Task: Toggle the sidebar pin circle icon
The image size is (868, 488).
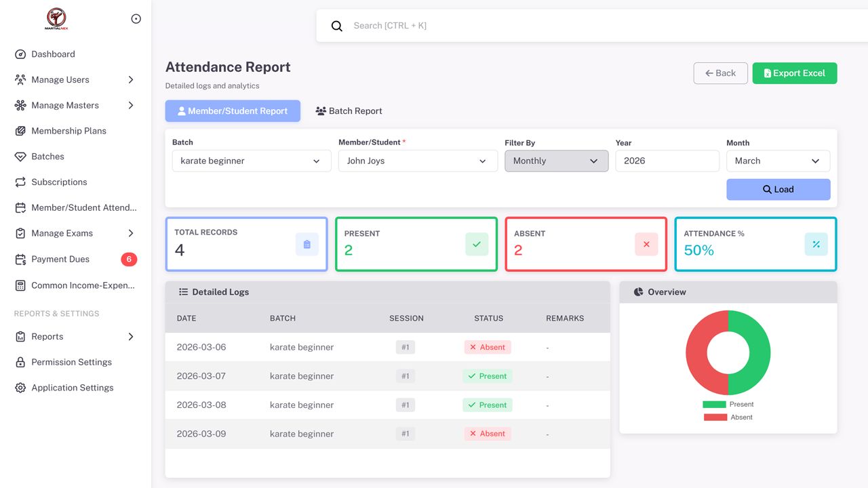Action: coord(136,19)
